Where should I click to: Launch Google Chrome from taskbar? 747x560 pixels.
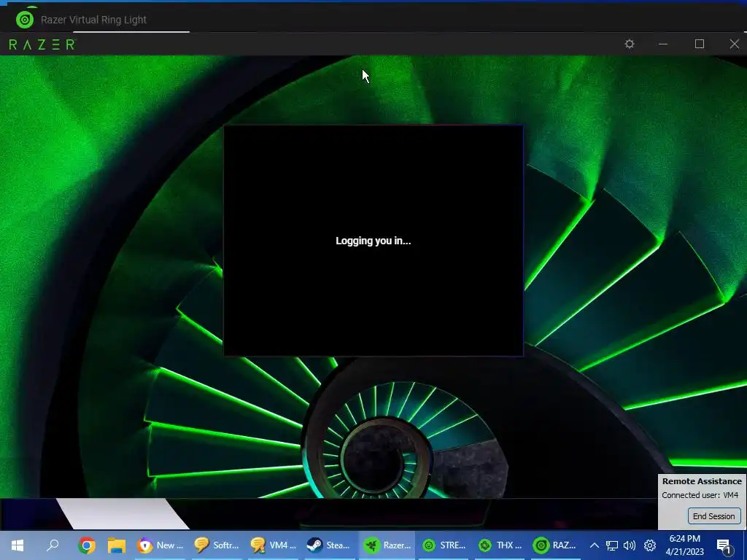[x=87, y=545]
